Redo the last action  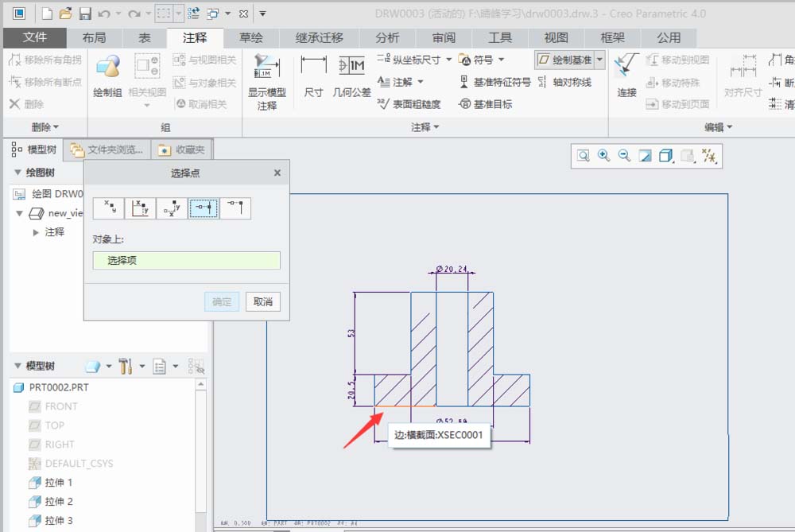click(x=134, y=14)
